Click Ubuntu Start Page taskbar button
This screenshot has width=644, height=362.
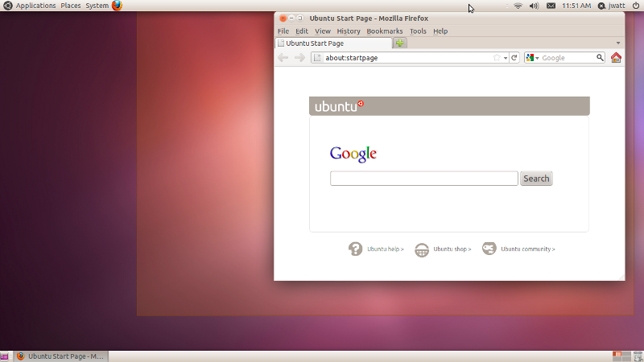click(x=62, y=356)
